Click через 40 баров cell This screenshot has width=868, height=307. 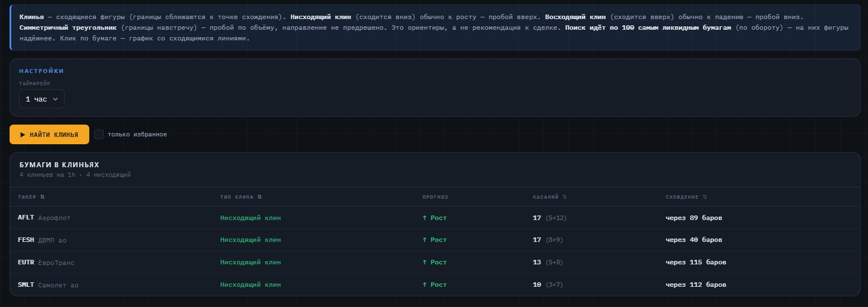tap(694, 240)
